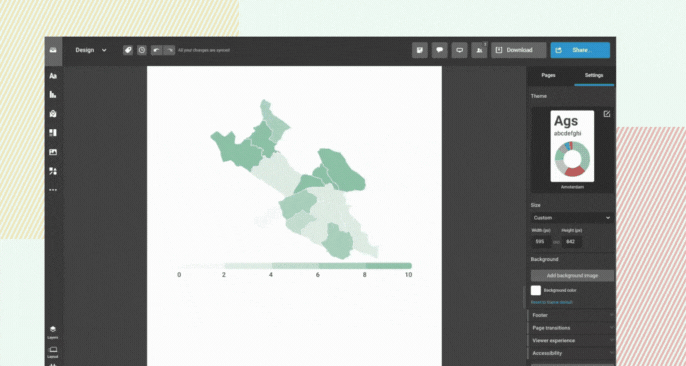686x366 pixels.
Task: Open the Add chart tool in sidebar
Action: tap(53, 94)
